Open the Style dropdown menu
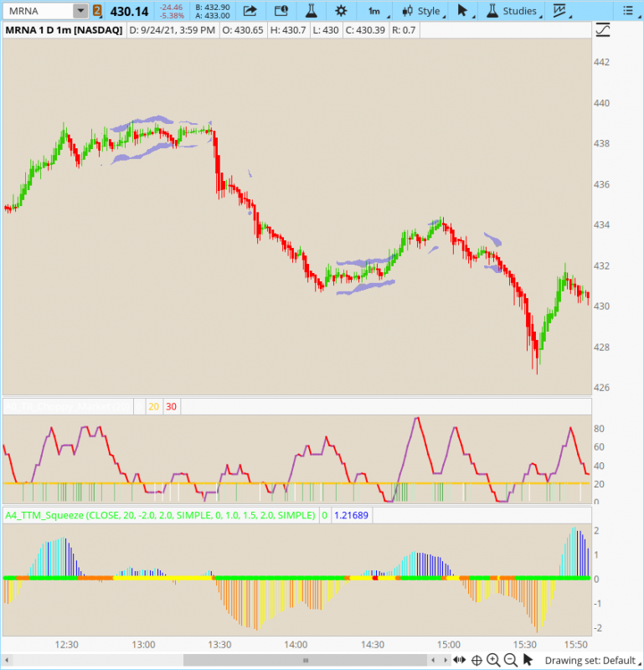This screenshot has width=644, height=670. pyautogui.click(x=423, y=11)
